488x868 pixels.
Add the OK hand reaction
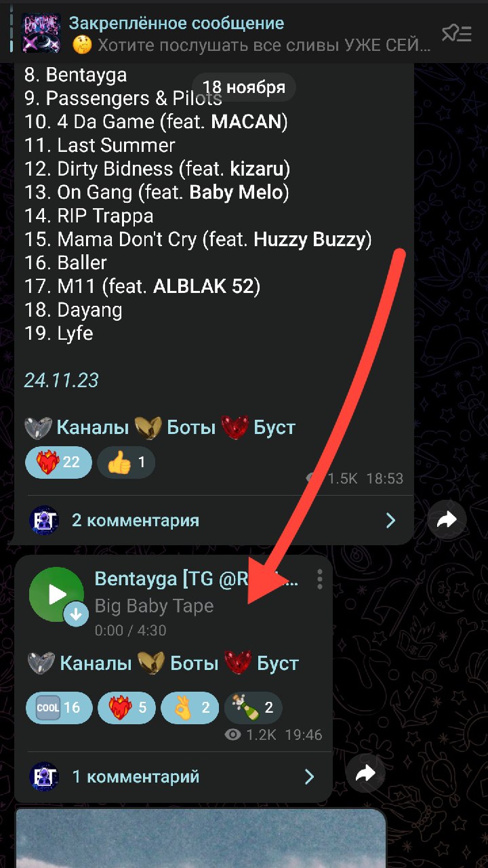[x=190, y=708]
